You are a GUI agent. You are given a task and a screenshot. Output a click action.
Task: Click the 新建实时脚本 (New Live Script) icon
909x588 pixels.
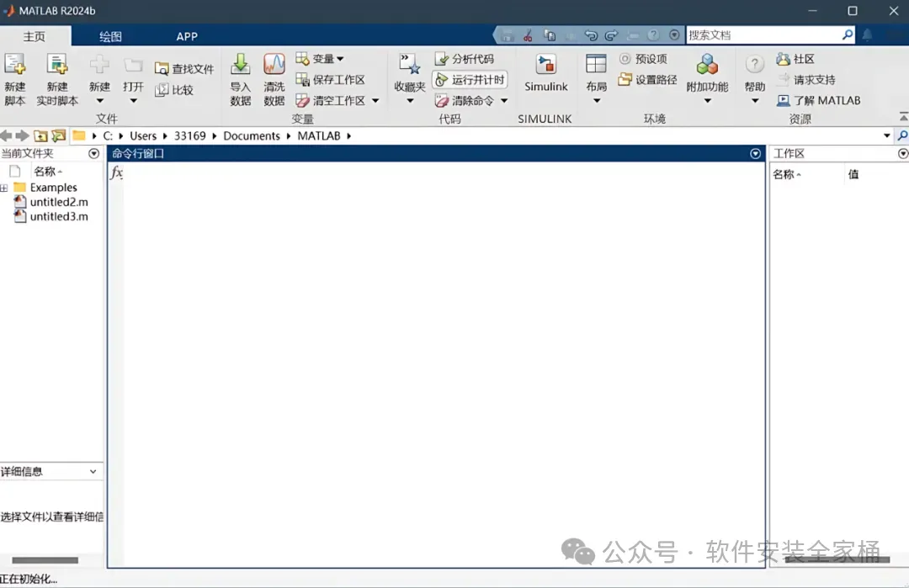[57, 65]
